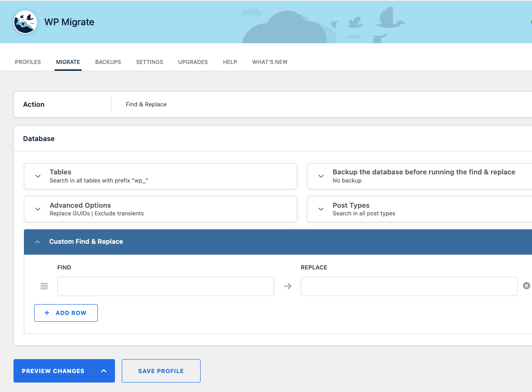Remove the find and replace row
The width and height of the screenshot is (532, 392).
pos(527,286)
